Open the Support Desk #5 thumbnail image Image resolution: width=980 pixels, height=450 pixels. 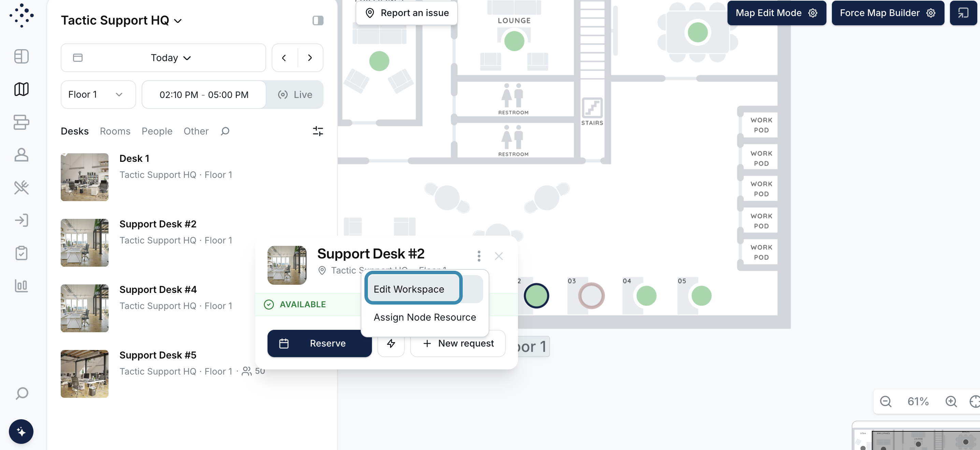(x=85, y=374)
